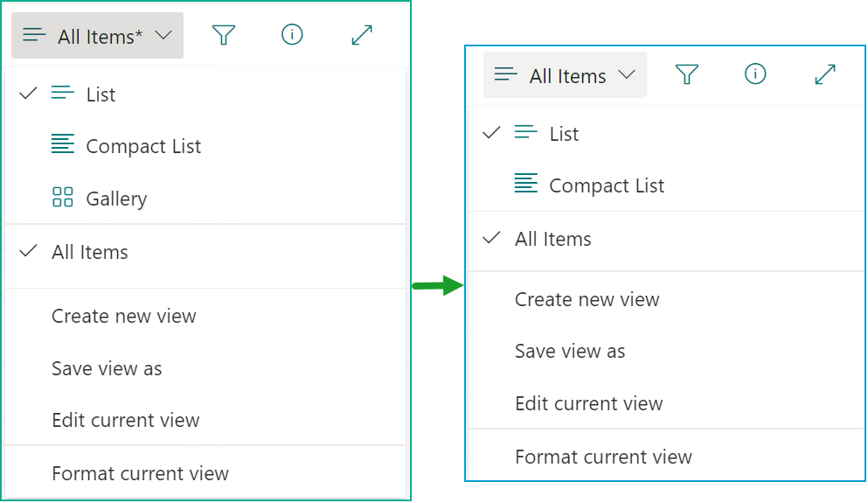Screen dimensions: 868x503
Task: Open filter pane in left panel
Action: pos(224,36)
